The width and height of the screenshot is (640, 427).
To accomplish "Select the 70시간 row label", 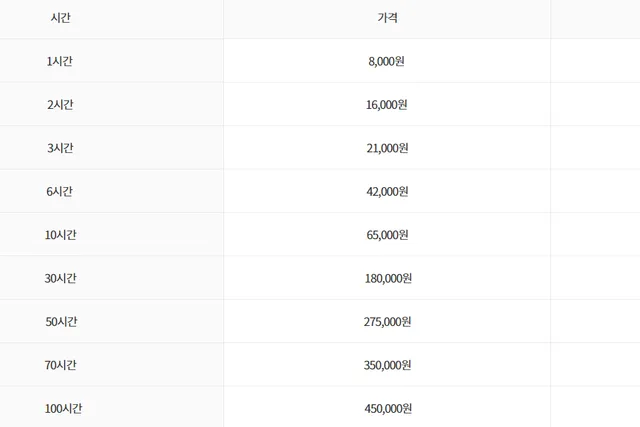I will point(60,365).
